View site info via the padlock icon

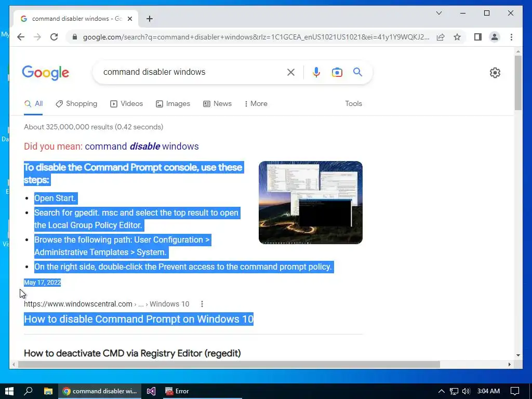coord(75,37)
